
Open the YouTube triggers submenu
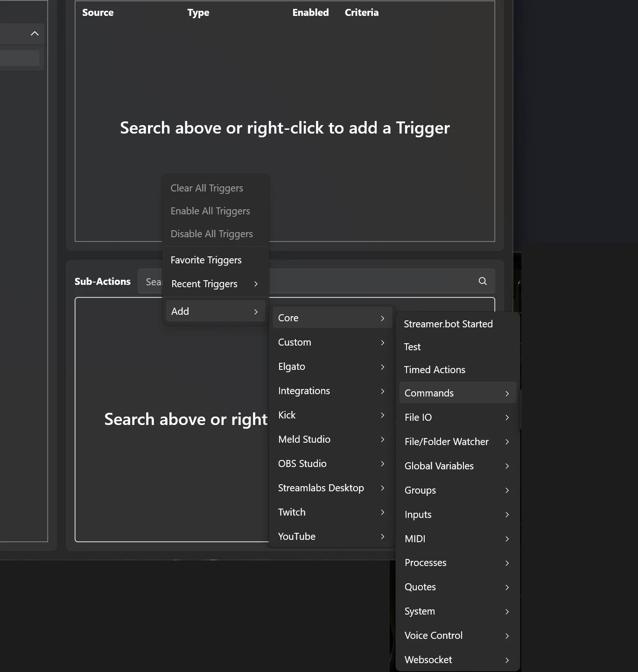pos(332,537)
